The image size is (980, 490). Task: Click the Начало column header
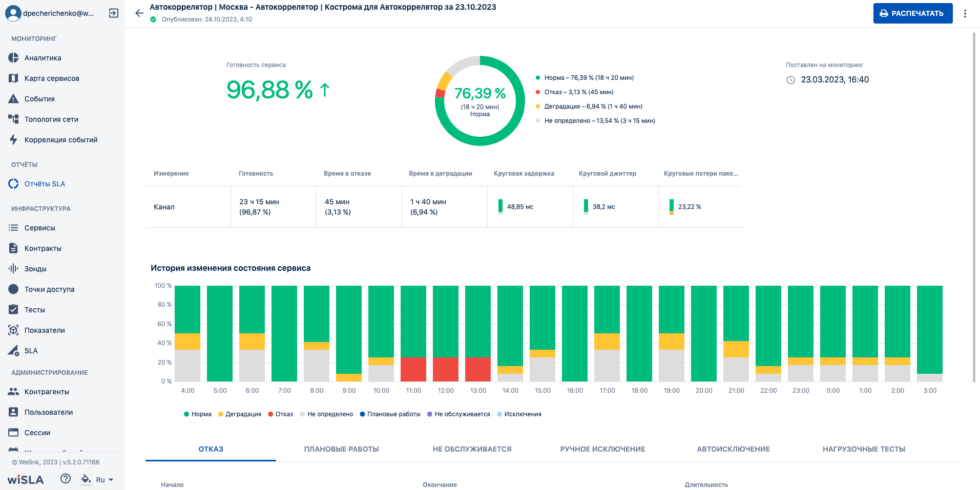tap(172, 484)
